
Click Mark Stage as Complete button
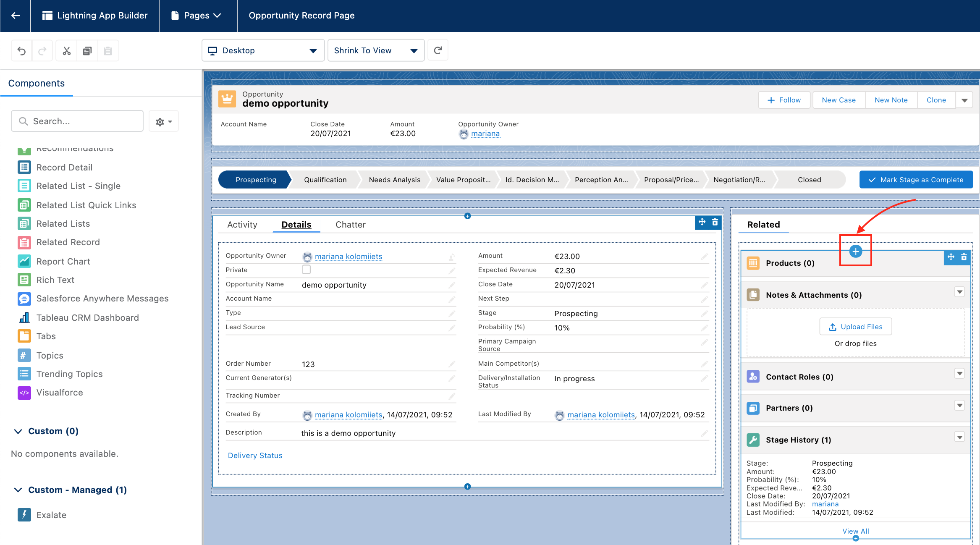pos(916,180)
